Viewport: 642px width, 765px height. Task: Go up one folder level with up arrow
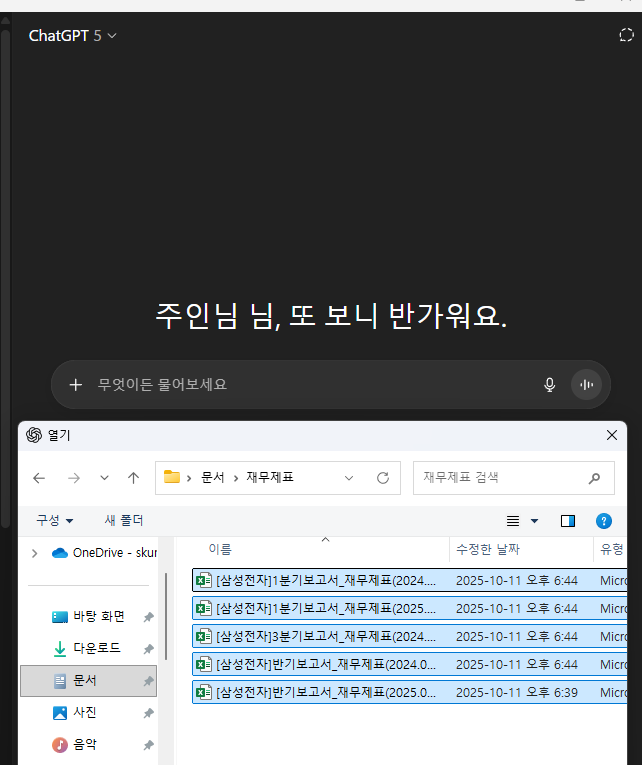point(133,478)
